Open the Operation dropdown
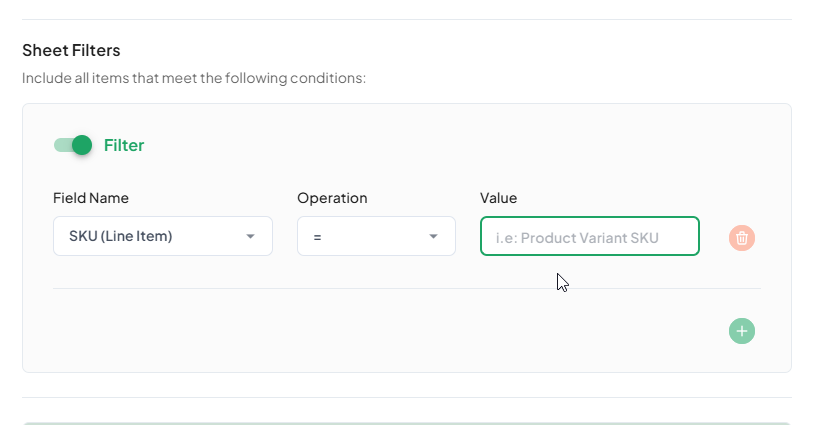 [x=376, y=236]
